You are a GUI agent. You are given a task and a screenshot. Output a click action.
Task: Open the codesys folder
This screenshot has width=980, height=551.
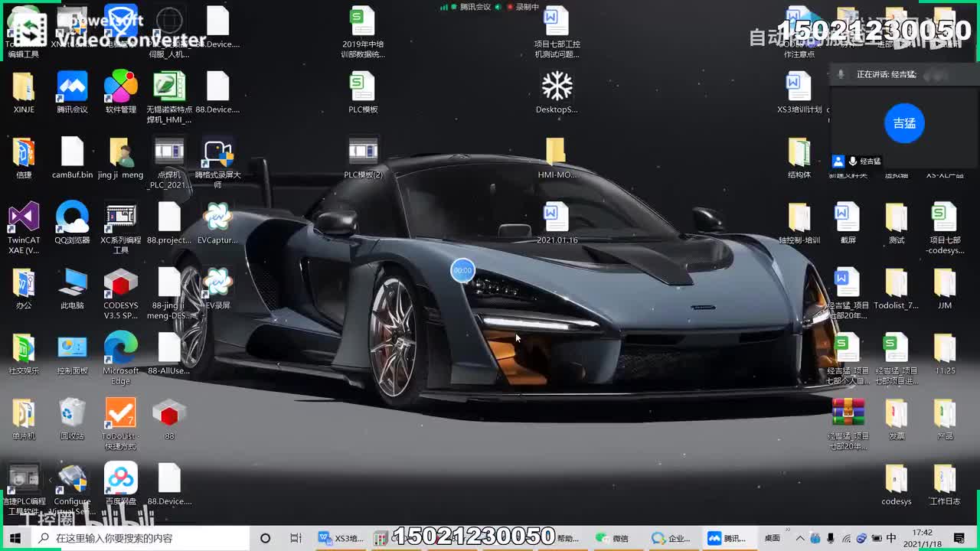[x=896, y=484]
